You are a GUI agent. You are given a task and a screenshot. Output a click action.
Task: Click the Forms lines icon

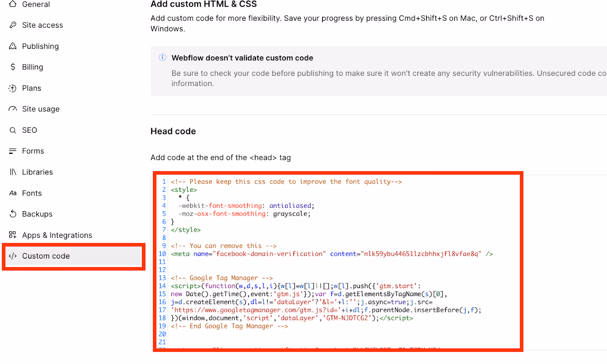13,151
